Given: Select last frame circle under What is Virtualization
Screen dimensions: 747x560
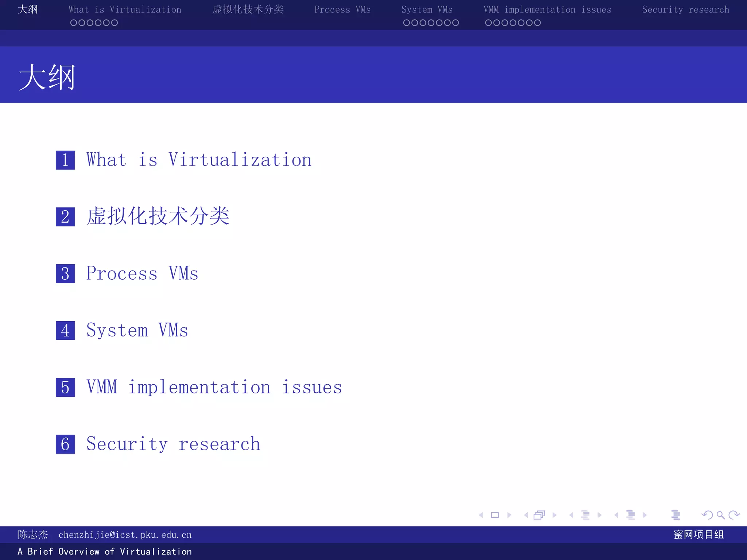Looking at the screenshot, I should [x=115, y=23].
